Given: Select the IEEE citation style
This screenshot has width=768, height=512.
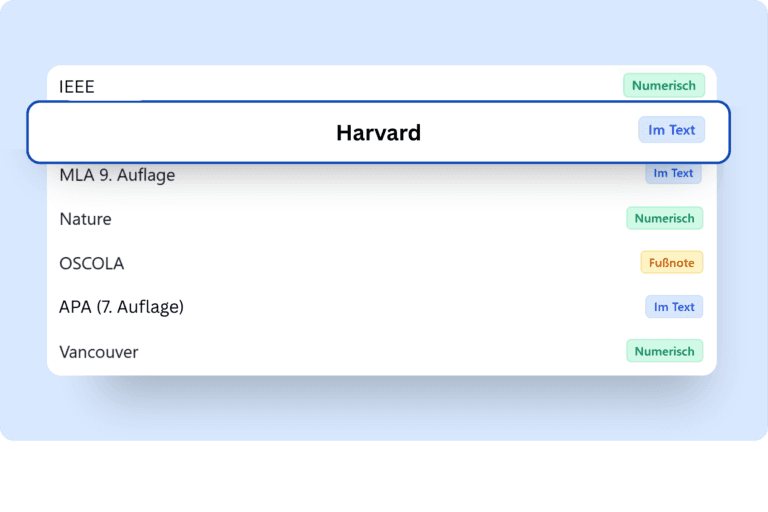Looking at the screenshot, I should 77,86.
